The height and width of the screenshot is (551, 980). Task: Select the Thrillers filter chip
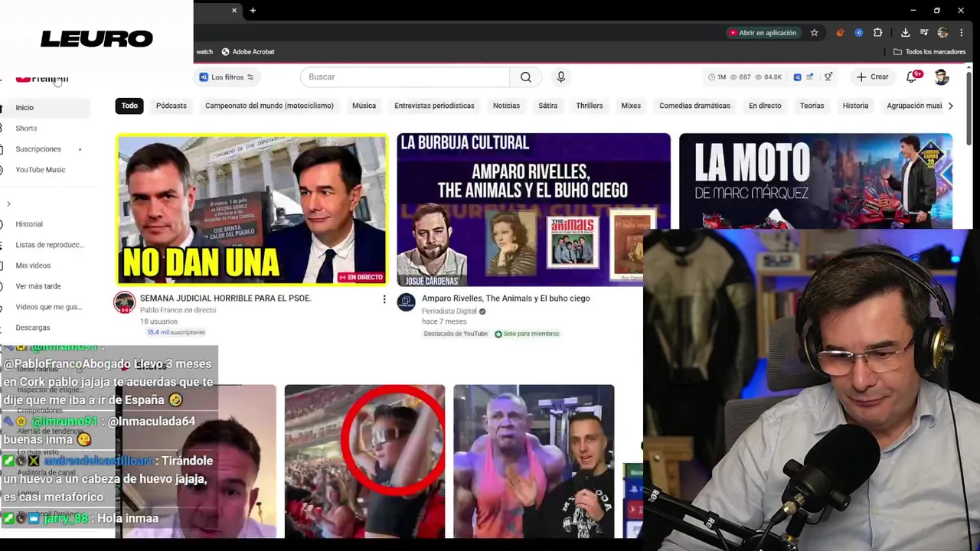[x=590, y=106]
